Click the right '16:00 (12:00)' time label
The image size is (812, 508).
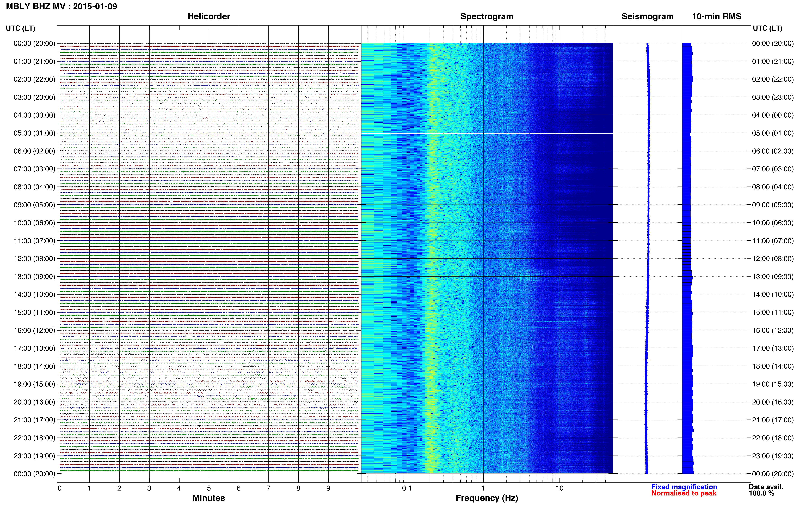pyautogui.click(x=773, y=330)
